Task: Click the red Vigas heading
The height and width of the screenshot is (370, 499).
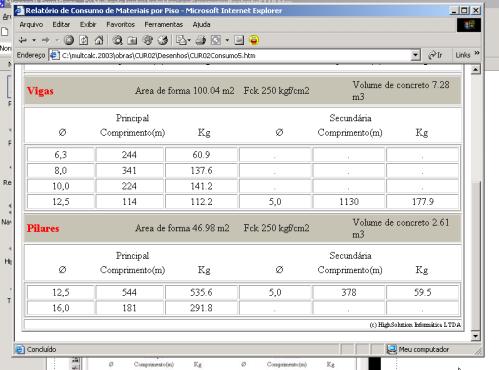Action: tap(40, 91)
